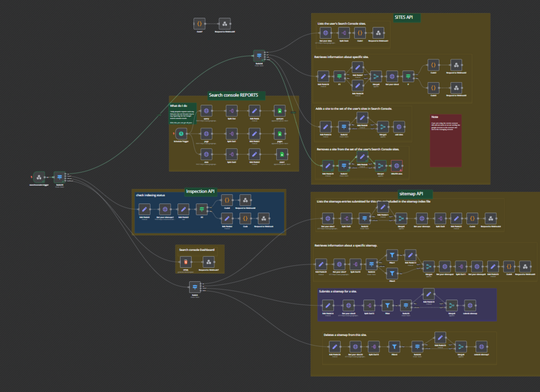Select the If node in Inspection API group
This screenshot has height=392, width=540.
[202, 209]
